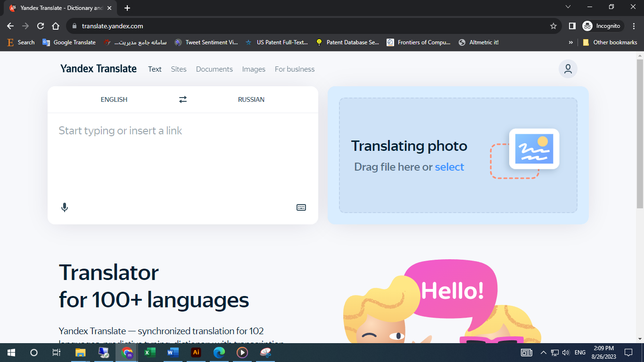Open the Other bookmarks folder
The image size is (644, 362).
pyautogui.click(x=610, y=42)
